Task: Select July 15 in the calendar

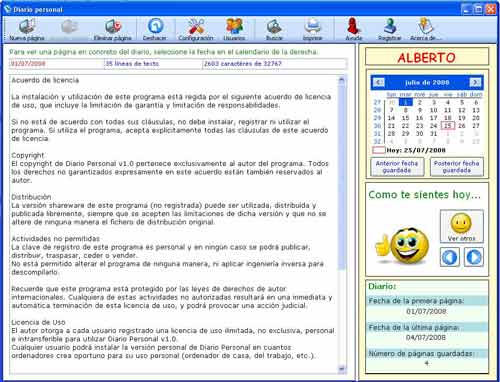Action: (x=405, y=118)
